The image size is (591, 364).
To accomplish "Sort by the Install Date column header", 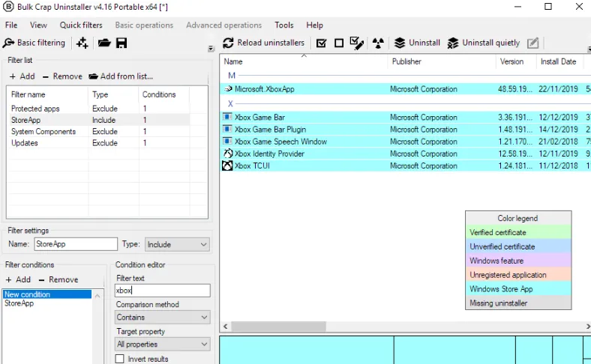I will pos(560,61).
